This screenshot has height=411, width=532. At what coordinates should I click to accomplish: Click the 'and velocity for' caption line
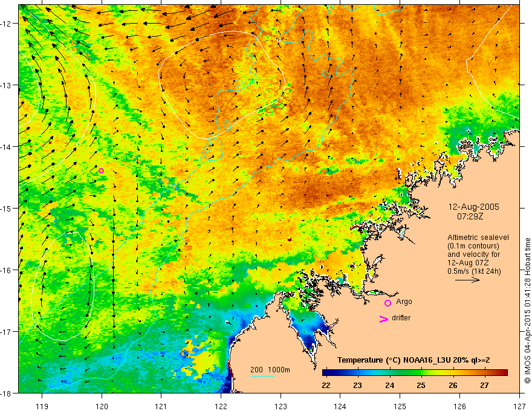pyautogui.click(x=473, y=254)
